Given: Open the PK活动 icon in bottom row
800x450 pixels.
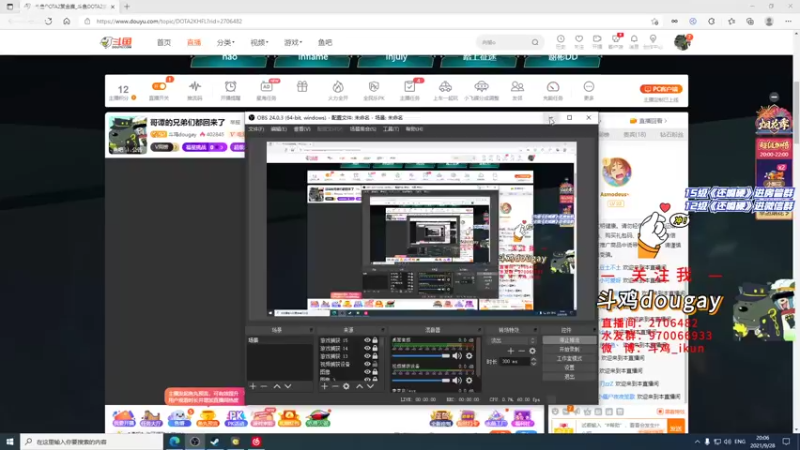Looking at the screenshot, I should [235, 418].
